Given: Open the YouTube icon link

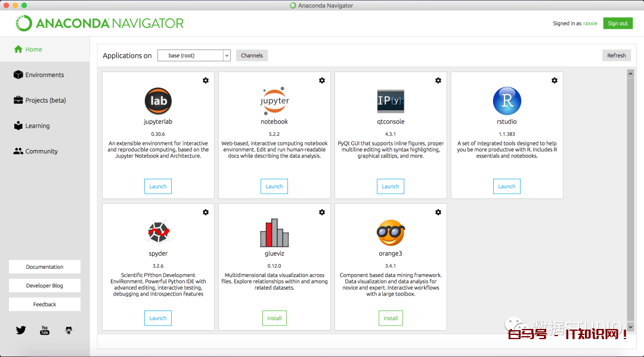Looking at the screenshot, I should 45,330.
